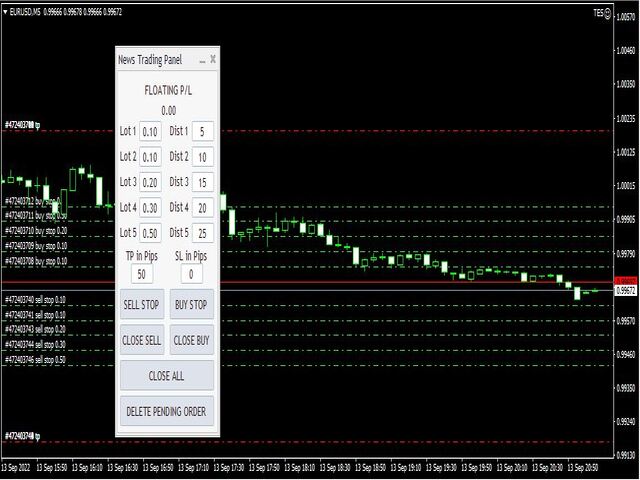640x480 pixels.
Task: Click the EURUSD,M5 chart title arrow
Action: (x=5, y=12)
